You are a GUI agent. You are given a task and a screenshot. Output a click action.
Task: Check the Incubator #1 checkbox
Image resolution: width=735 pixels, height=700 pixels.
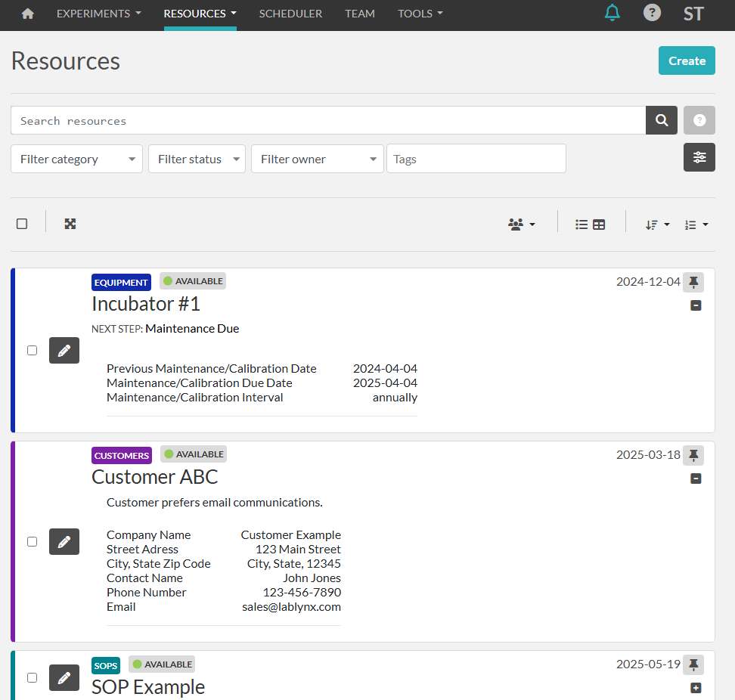32,350
